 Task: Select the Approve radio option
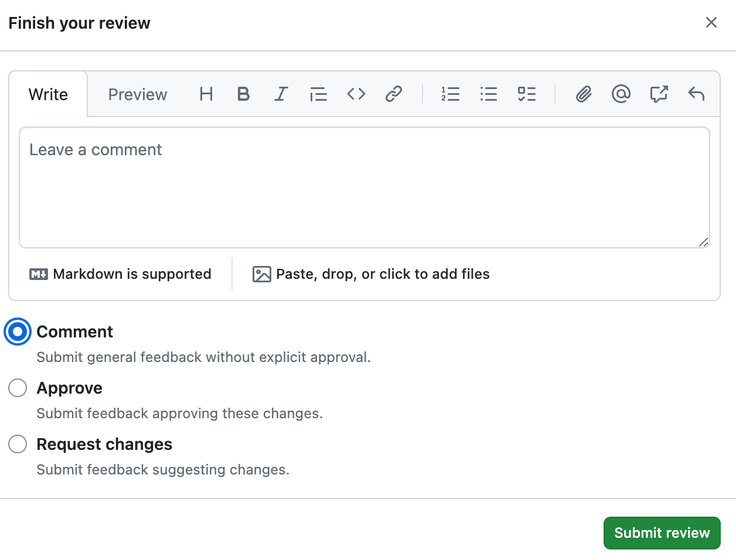click(x=18, y=388)
